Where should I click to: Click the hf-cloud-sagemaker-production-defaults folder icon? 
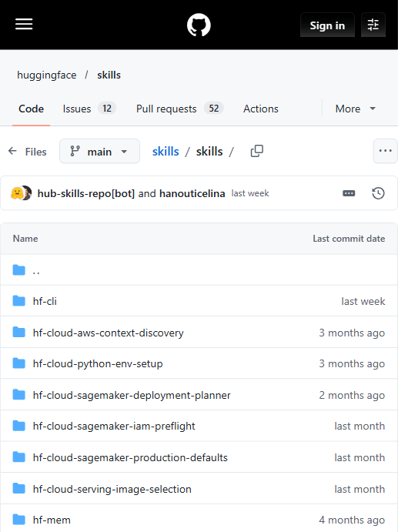click(19, 457)
